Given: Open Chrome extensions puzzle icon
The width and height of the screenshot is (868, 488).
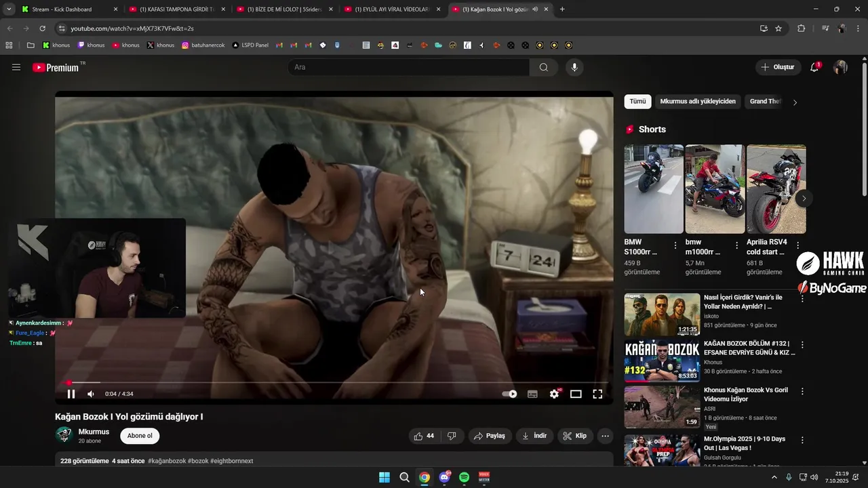Looking at the screenshot, I should 801,28.
